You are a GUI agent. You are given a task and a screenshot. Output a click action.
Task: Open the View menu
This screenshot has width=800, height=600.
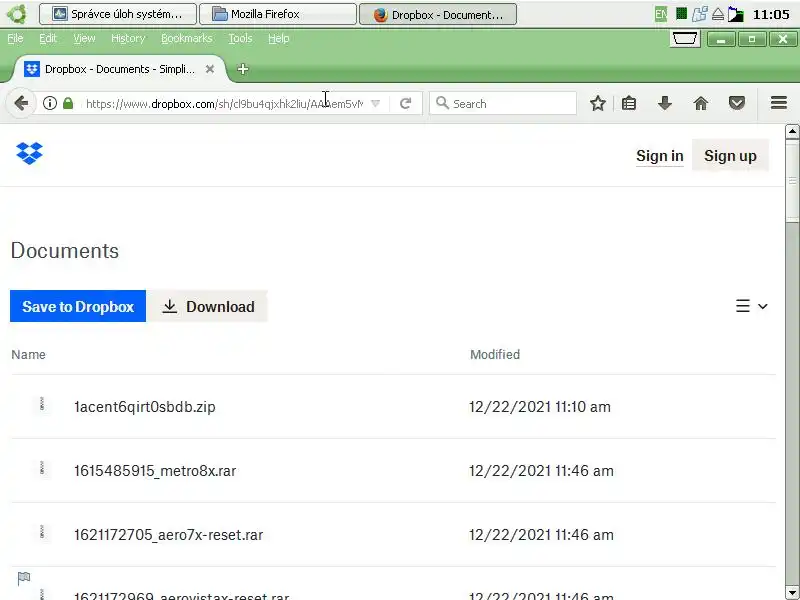[84, 38]
